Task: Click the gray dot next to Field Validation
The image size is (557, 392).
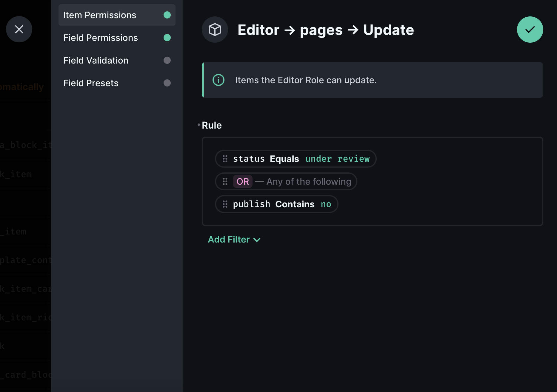Action: (167, 60)
